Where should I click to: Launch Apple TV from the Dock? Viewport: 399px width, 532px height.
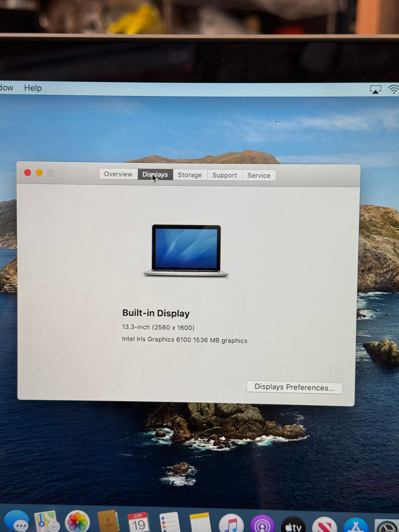tap(293, 524)
